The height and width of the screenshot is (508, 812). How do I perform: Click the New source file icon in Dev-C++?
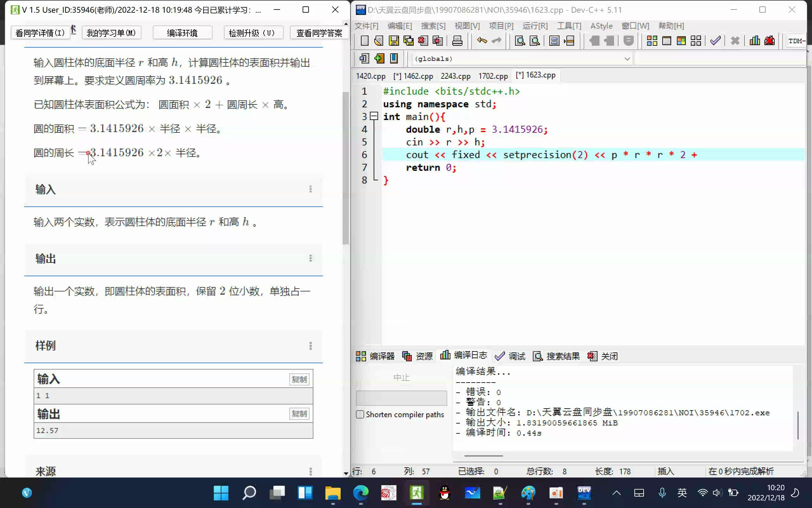(x=364, y=41)
